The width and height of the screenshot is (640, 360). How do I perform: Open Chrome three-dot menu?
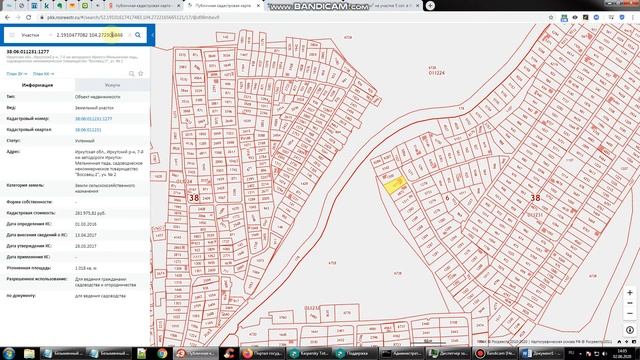pos(633,18)
